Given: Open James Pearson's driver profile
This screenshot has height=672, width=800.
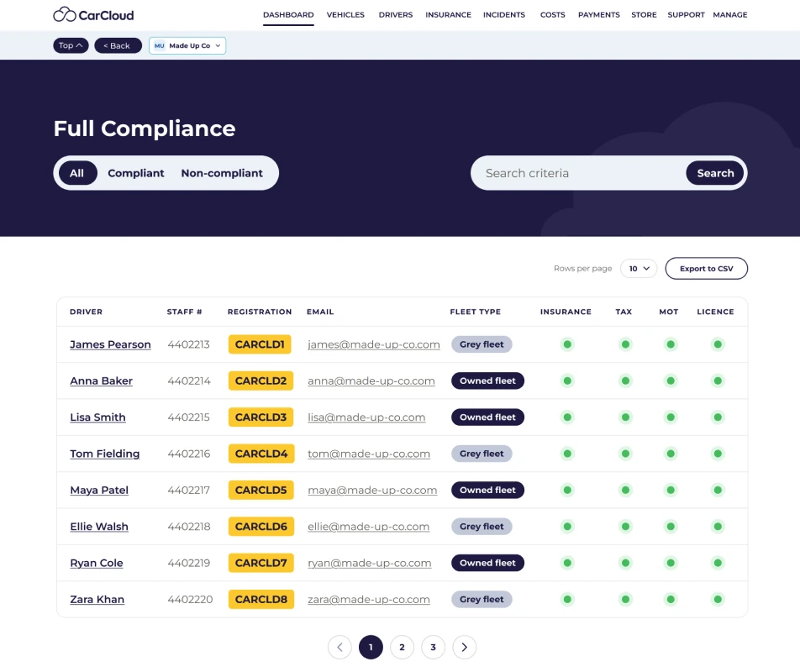Looking at the screenshot, I should point(110,344).
